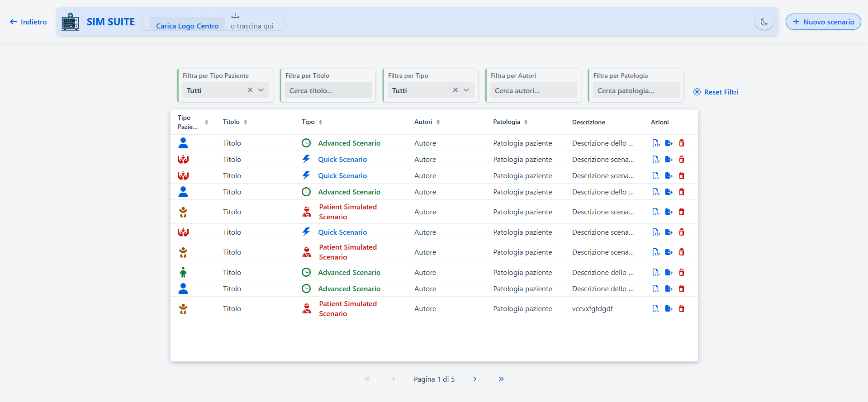Click the clock icon of the first Advanced Scenario
This screenshot has height=402, width=868.
point(306,143)
